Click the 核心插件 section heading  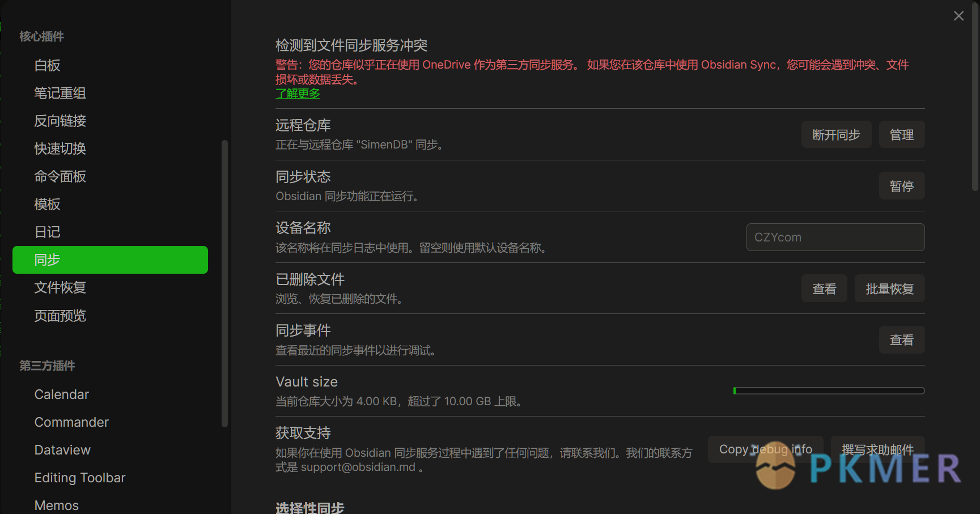42,36
